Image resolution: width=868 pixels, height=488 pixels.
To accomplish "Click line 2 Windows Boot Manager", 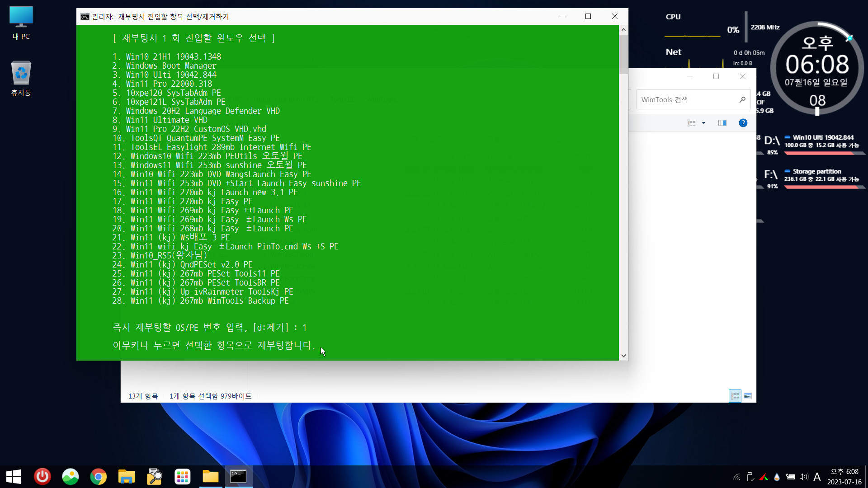I will (165, 66).
